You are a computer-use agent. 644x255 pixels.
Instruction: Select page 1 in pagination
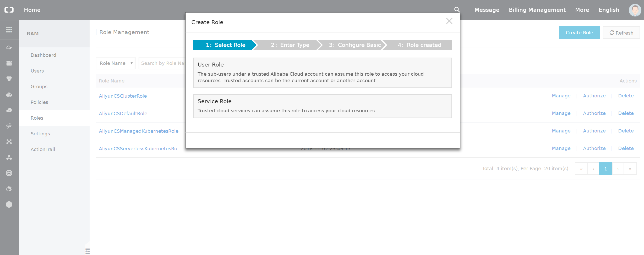click(x=605, y=169)
